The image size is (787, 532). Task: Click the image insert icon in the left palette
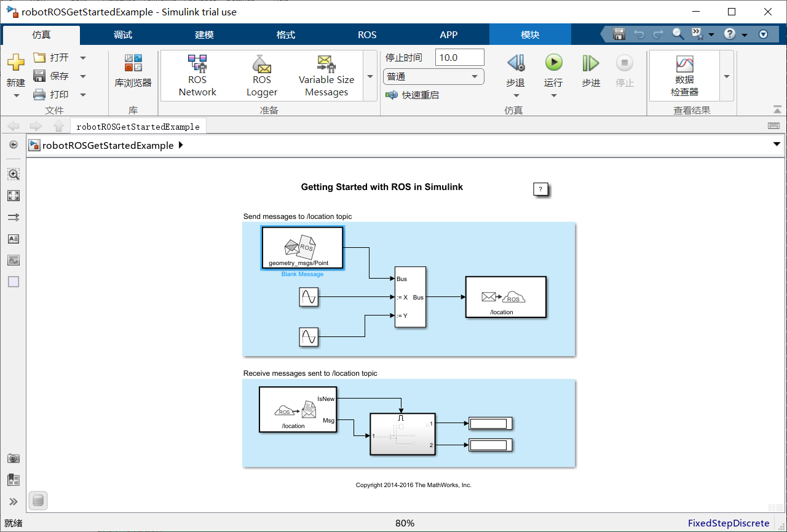tap(14, 260)
